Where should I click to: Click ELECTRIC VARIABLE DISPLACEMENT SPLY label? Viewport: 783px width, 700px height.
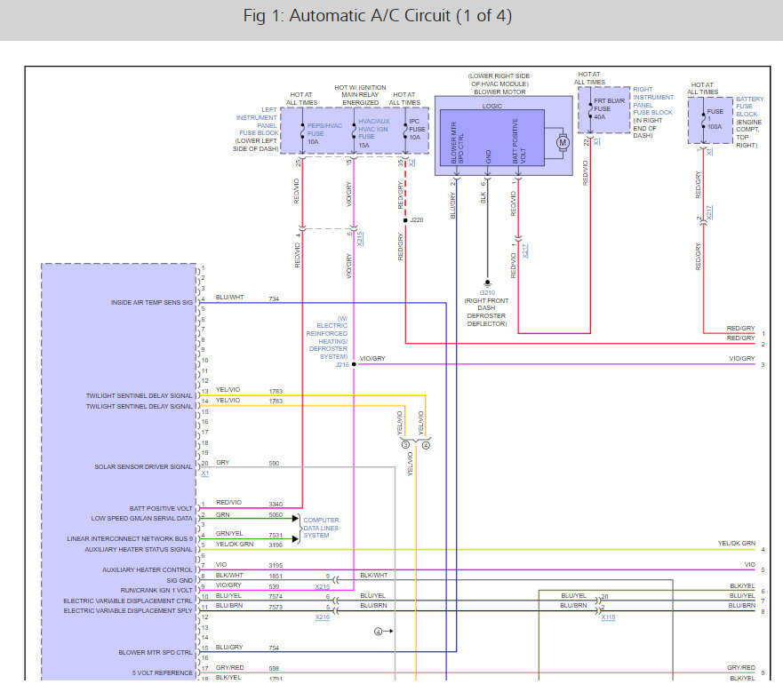(x=128, y=610)
